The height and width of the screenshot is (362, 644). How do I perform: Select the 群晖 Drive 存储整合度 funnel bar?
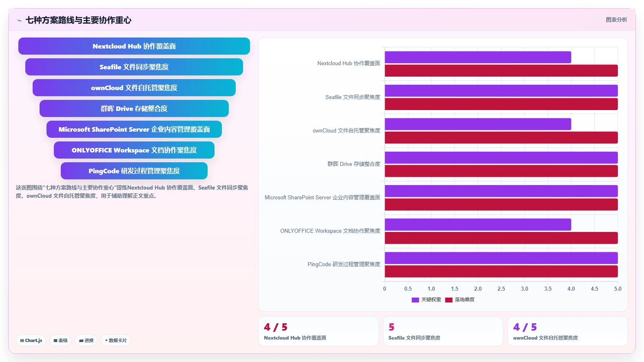pos(134,108)
